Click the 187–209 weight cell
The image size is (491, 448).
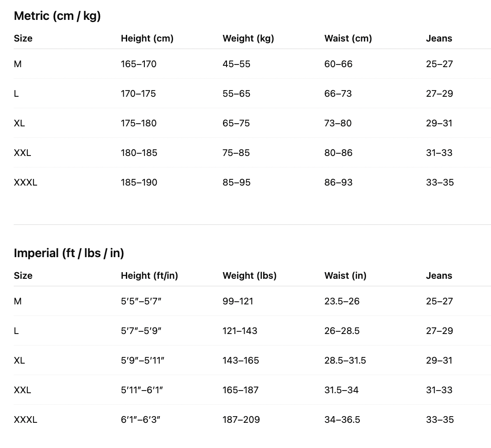click(x=241, y=420)
